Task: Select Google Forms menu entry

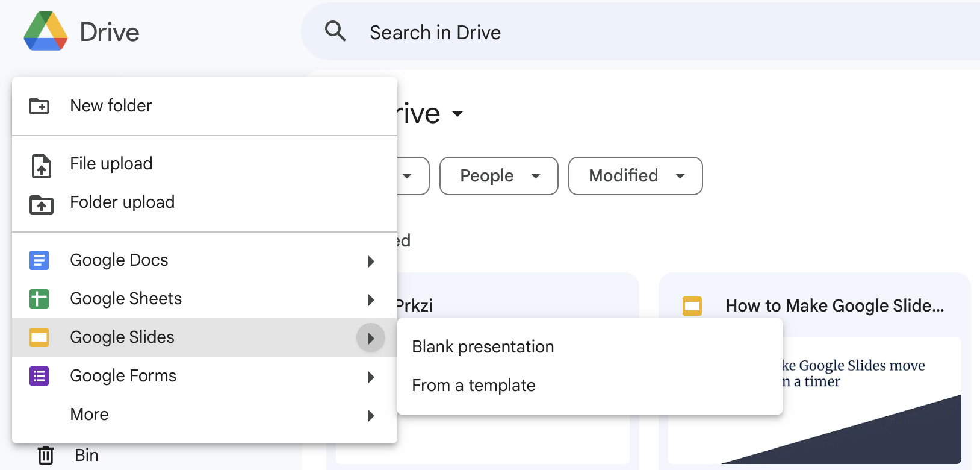Action: coord(205,376)
